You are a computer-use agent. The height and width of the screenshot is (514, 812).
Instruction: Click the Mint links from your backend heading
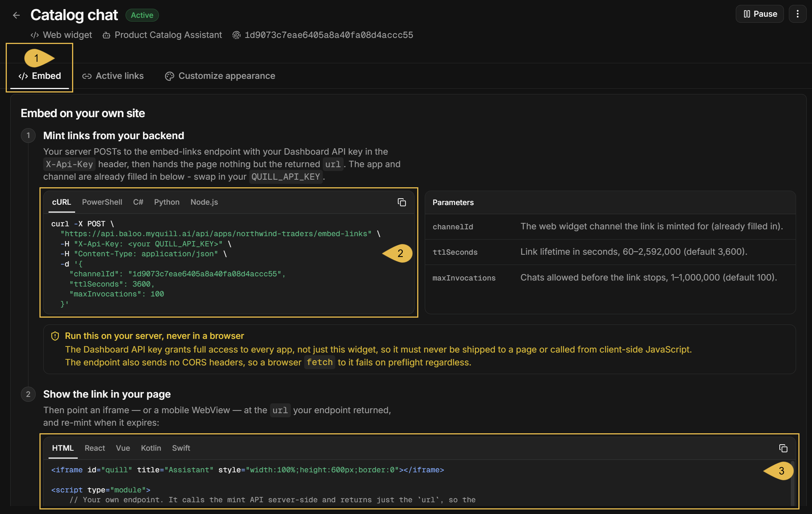click(113, 136)
